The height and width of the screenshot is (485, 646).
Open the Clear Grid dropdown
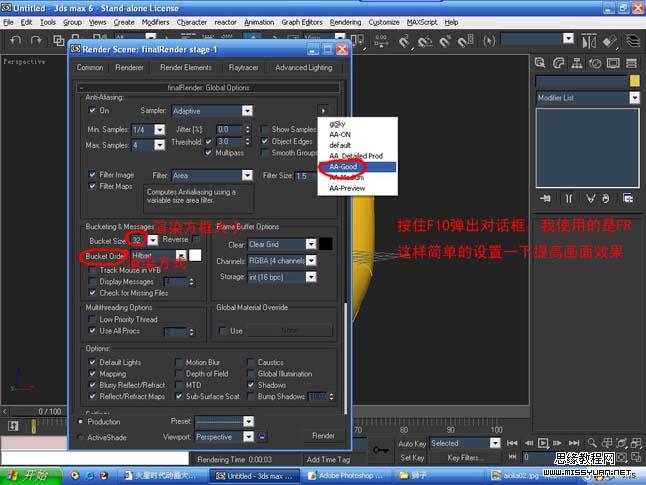click(282, 244)
